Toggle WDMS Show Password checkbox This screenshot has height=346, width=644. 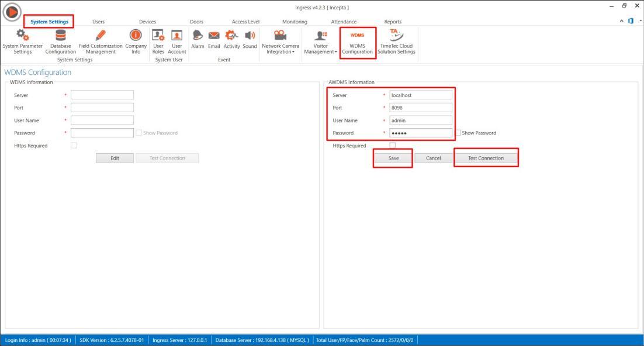[139, 133]
